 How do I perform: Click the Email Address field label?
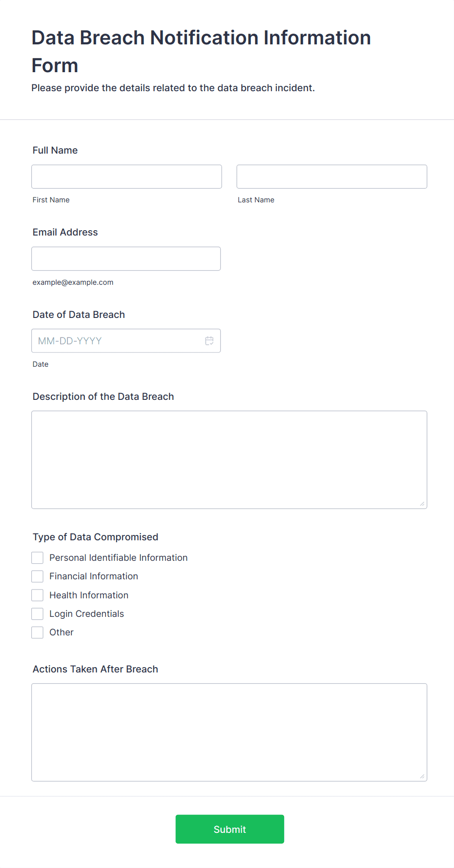coord(65,233)
